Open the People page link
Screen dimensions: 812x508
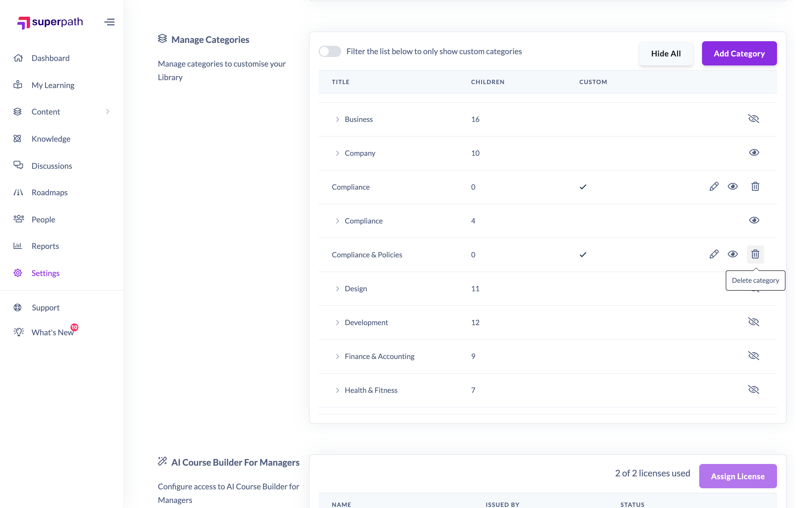pyautogui.click(x=43, y=219)
